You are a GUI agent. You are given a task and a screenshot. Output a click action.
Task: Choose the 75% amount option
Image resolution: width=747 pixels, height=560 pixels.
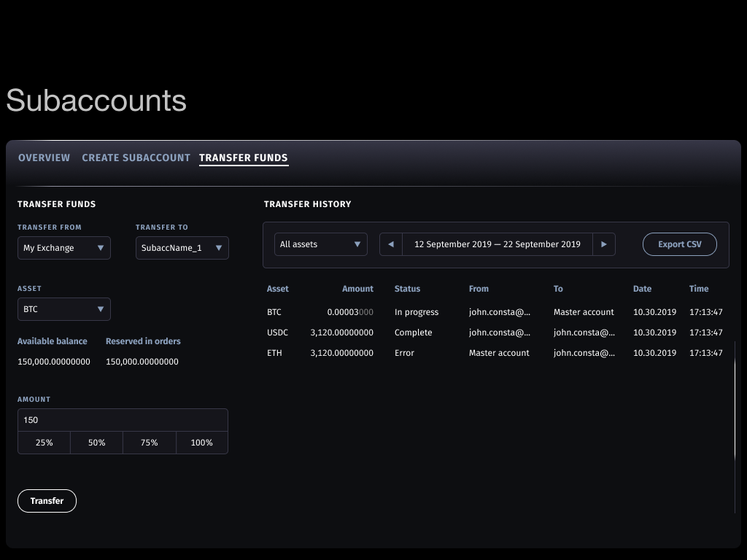click(x=149, y=443)
